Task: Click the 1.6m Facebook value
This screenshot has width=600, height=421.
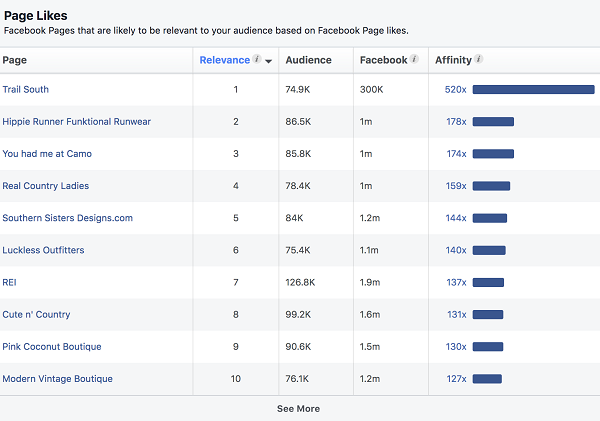Action: point(370,315)
